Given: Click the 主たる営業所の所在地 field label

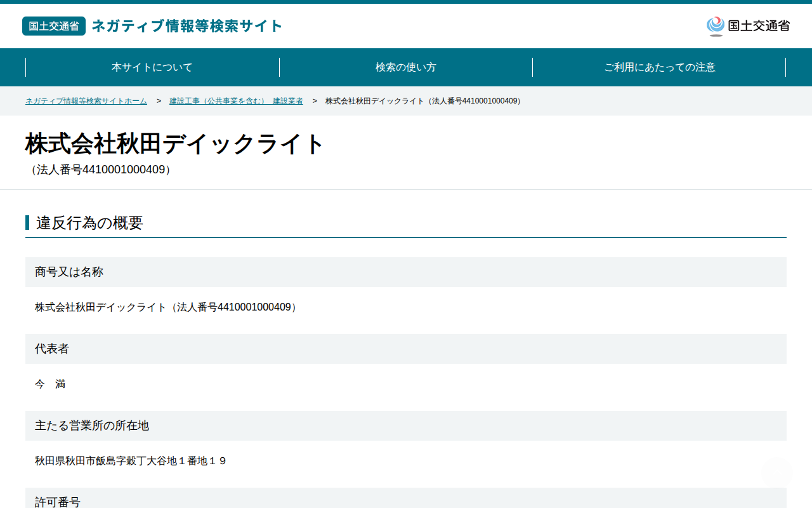Looking at the screenshot, I should (x=92, y=425).
